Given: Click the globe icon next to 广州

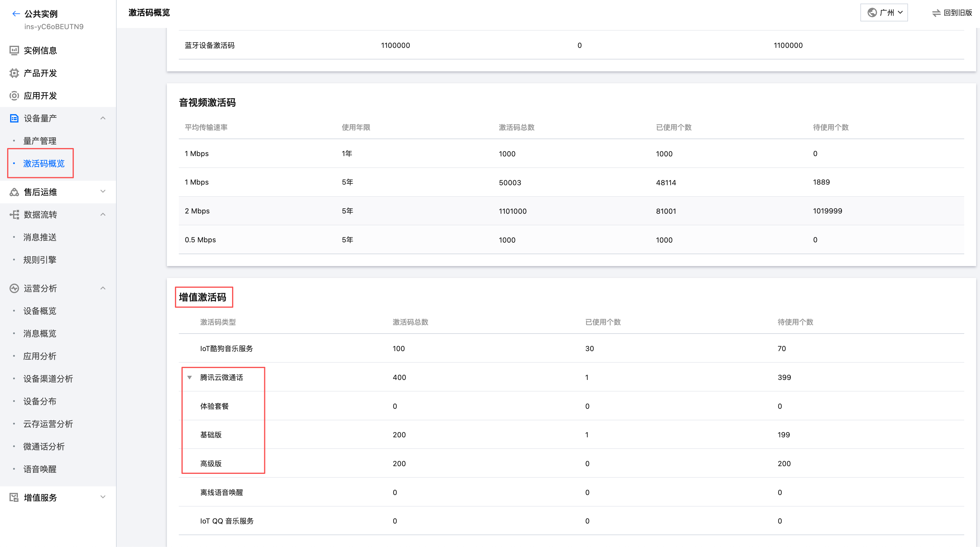Looking at the screenshot, I should click(x=872, y=12).
